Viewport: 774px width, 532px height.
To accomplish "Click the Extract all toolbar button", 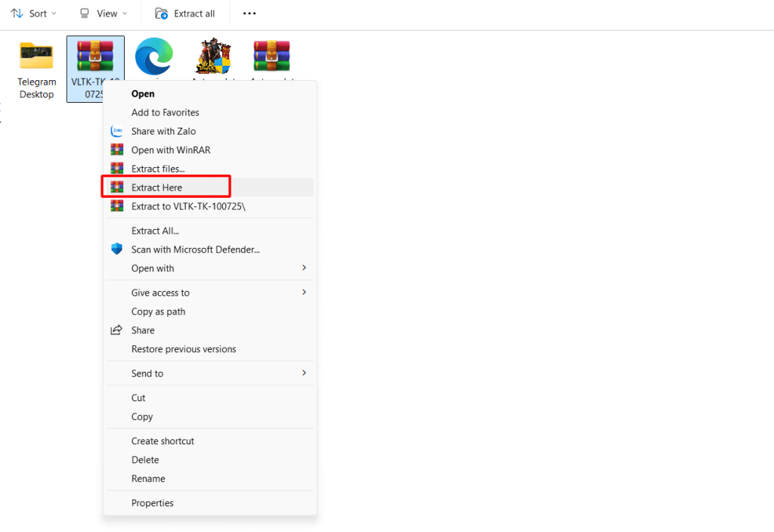I will click(185, 14).
